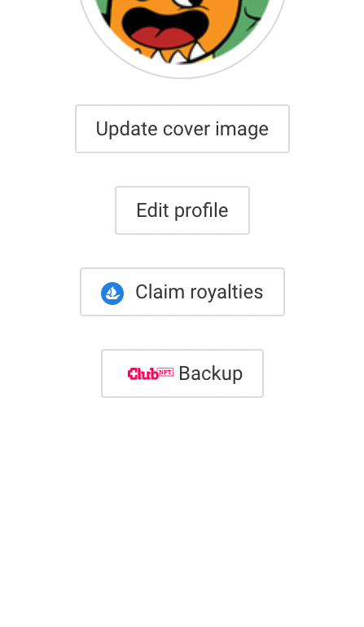Viewport: 364px width, 627px height.
Task: Start a ClubNFT Backup
Action: (182, 373)
